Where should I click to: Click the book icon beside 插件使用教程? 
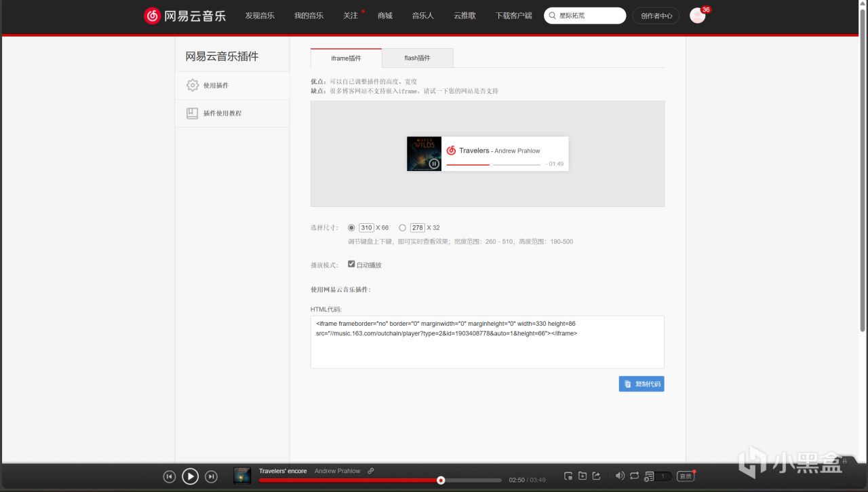click(x=193, y=113)
